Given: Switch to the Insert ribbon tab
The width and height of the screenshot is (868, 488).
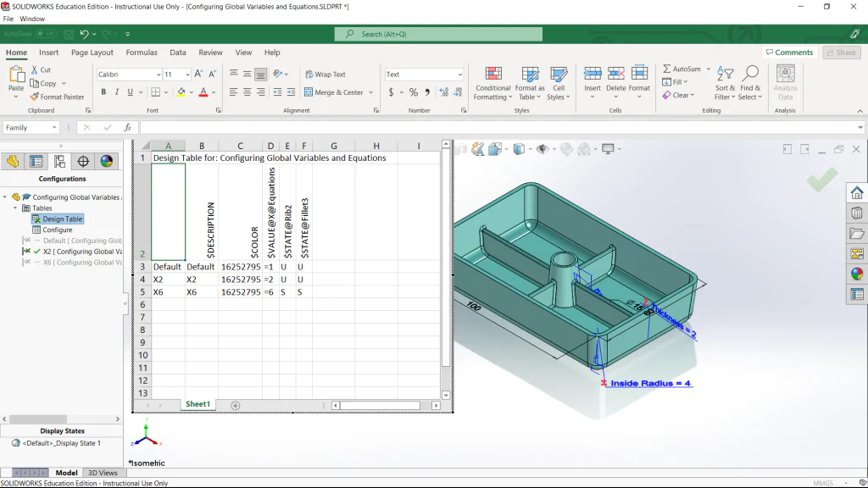Looking at the screenshot, I should pyautogui.click(x=48, y=53).
